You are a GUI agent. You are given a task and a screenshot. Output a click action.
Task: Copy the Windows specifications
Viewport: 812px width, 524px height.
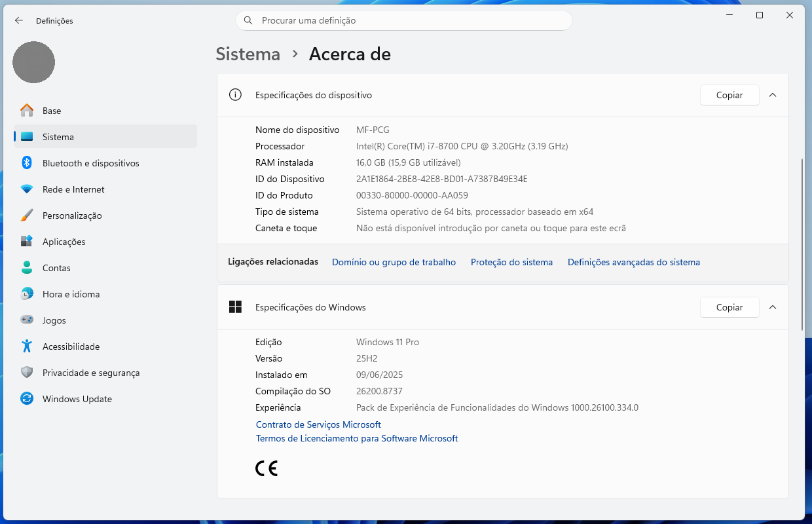(x=729, y=307)
